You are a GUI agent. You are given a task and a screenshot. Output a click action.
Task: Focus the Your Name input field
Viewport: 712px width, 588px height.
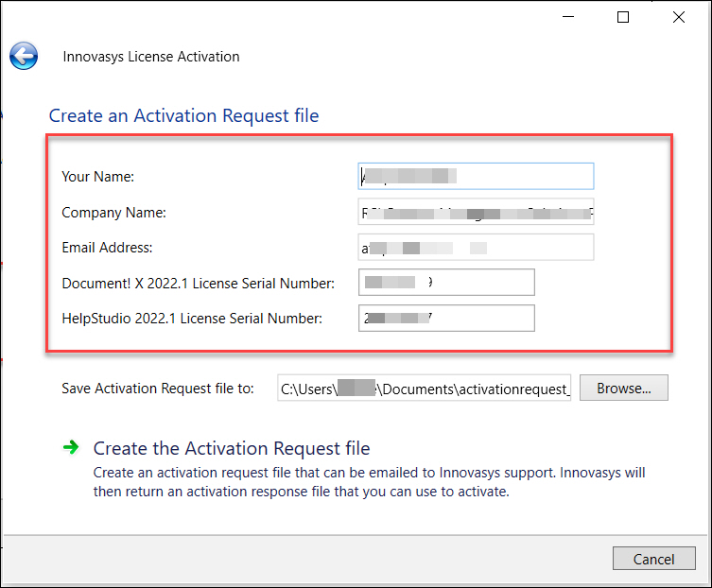click(x=476, y=176)
